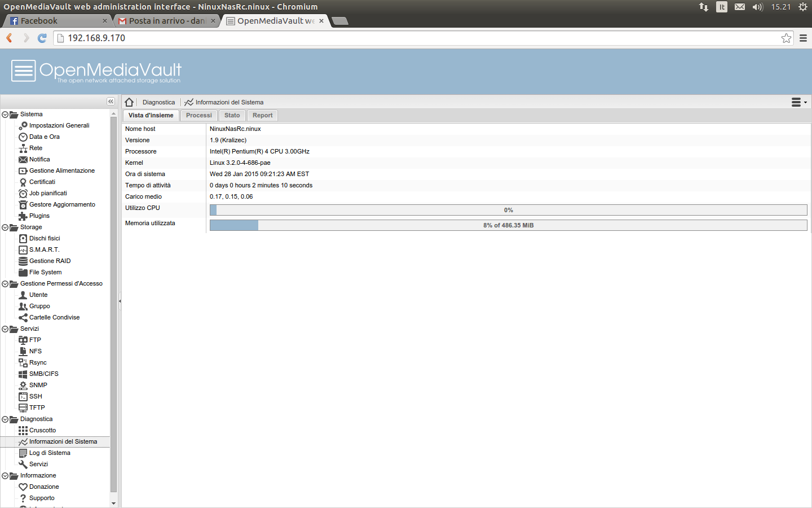Collapse Gestione Permessi d'Accesso node
Image resolution: width=812 pixels, height=508 pixels.
click(5, 284)
